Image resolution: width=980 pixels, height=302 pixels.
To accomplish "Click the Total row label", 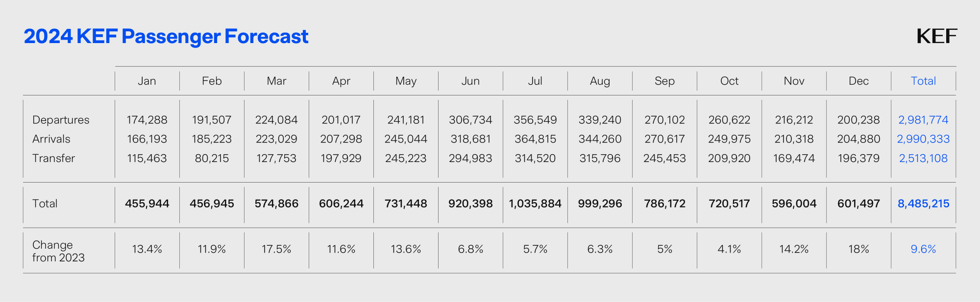I will (x=45, y=204).
